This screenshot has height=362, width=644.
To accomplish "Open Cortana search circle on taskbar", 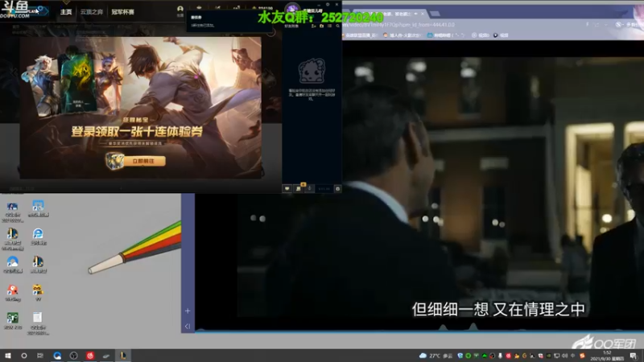I will pyautogui.click(x=24, y=356).
